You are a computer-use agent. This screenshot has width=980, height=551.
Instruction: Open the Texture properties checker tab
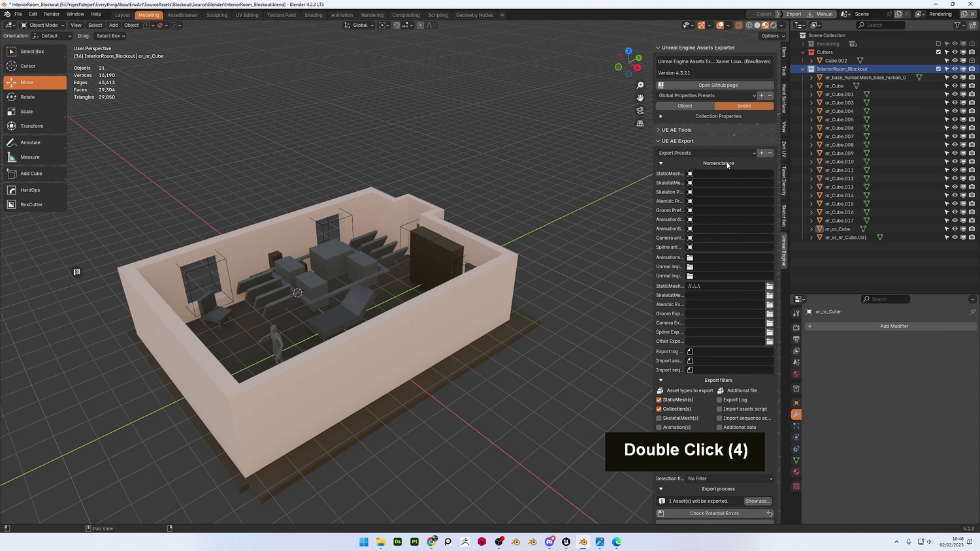796,486
